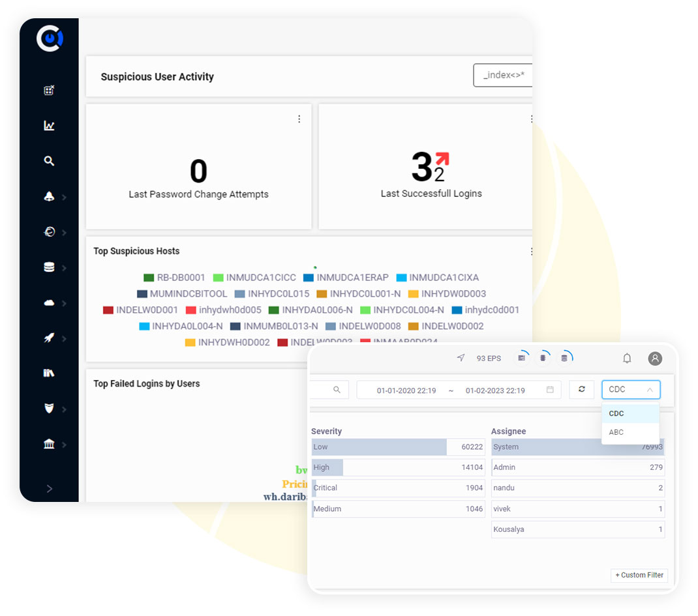The width and height of the screenshot is (698, 616).
Task: Select ABC from the dropdown list
Action: pyautogui.click(x=616, y=432)
